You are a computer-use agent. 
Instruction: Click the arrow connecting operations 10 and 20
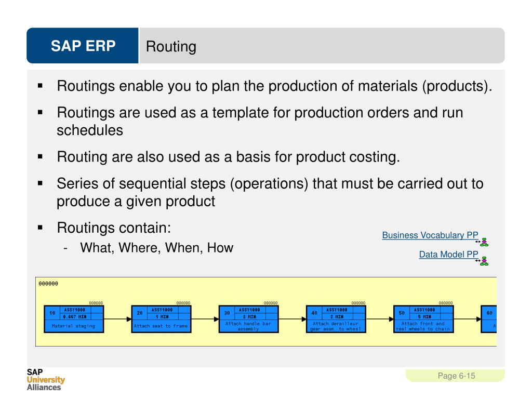click(117, 319)
